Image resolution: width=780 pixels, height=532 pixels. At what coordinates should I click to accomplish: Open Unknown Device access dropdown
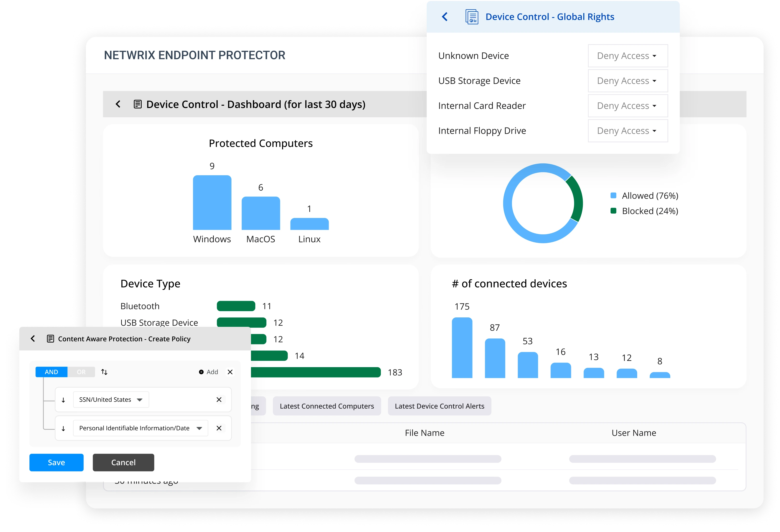628,56
